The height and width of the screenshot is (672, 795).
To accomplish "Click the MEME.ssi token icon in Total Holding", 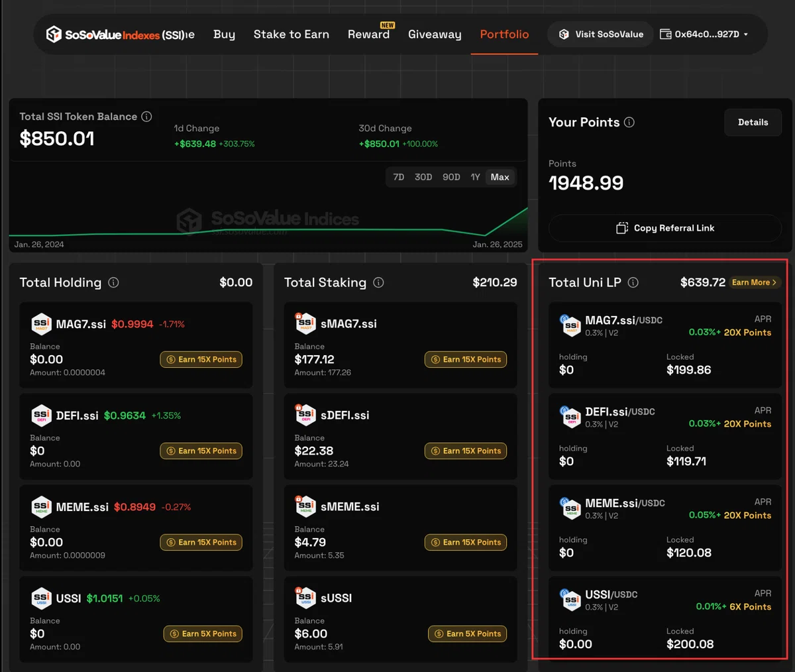I will click(41, 506).
